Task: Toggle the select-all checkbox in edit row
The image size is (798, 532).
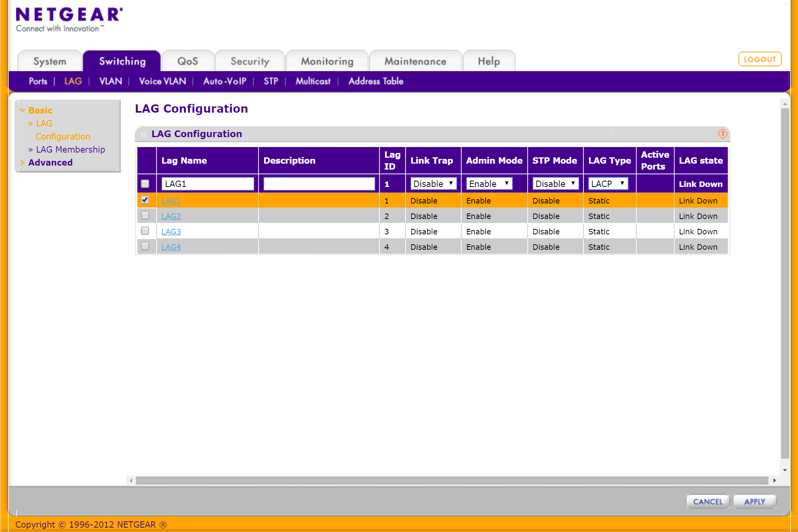Action: click(x=145, y=184)
